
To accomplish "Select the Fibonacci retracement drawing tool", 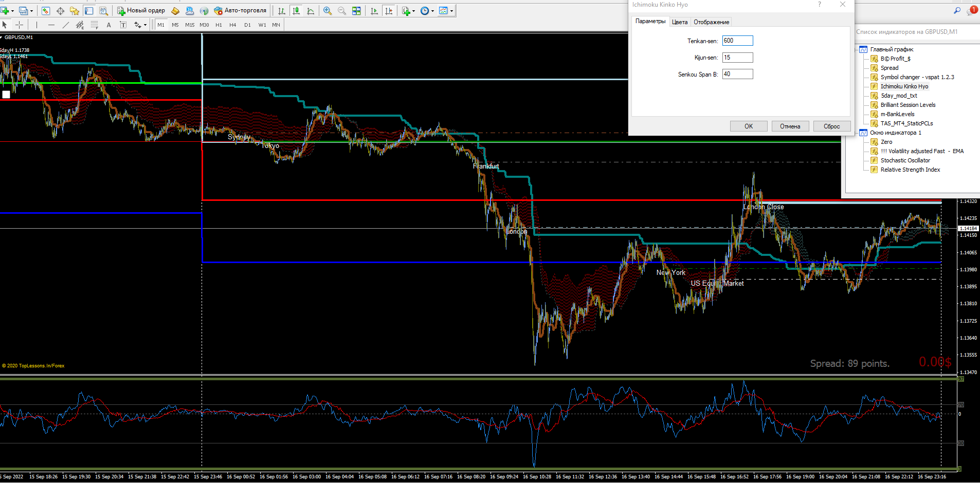I will point(94,25).
